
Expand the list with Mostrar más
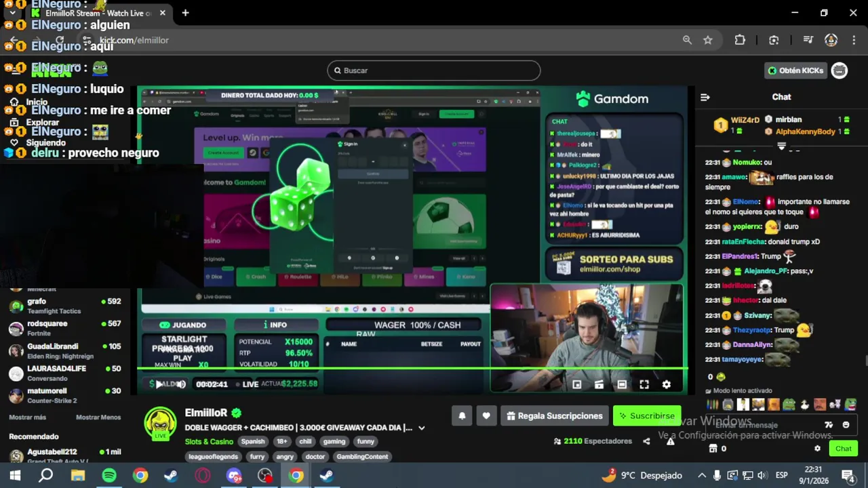point(27,418)
